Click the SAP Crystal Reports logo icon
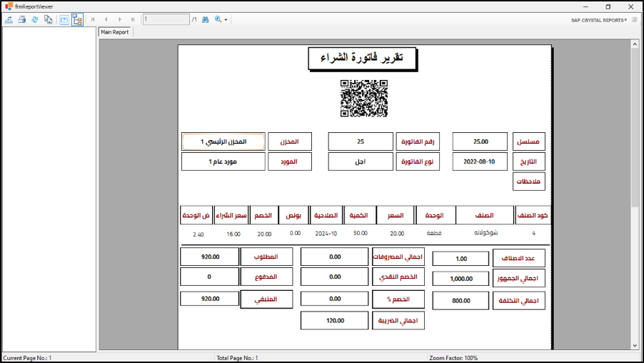This screenshot has height=363, width=644. 634,20
